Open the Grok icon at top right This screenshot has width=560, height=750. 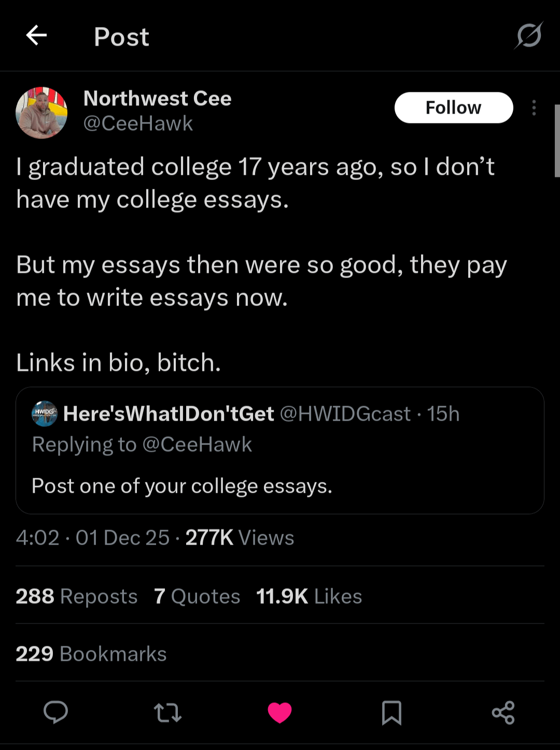coord(529,36)
